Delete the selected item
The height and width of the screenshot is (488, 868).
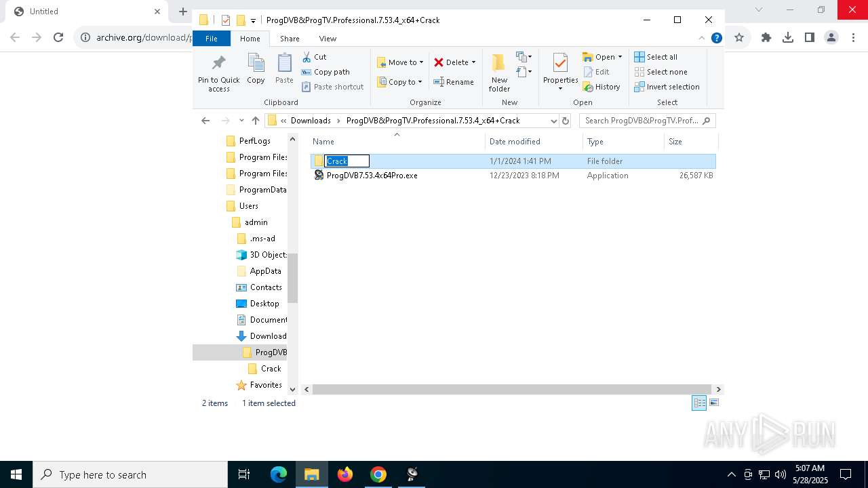(x=452, y=62)
